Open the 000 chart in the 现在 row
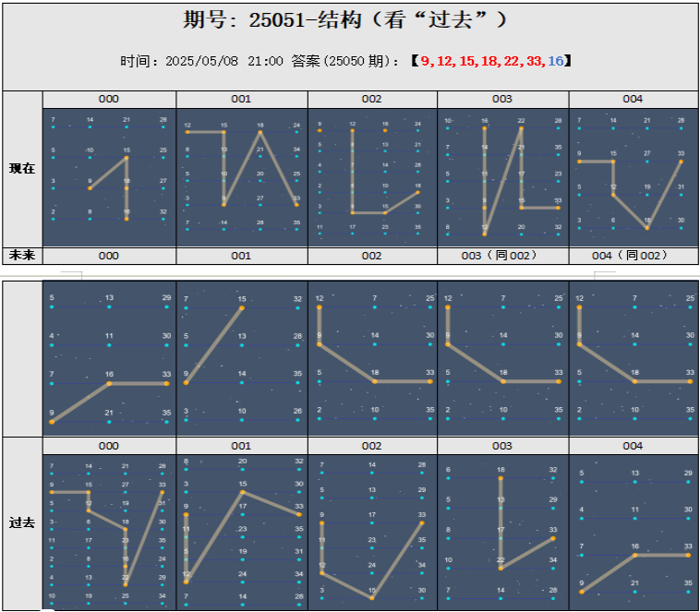This screenshot has height=612, width=700. pos(109,175)
